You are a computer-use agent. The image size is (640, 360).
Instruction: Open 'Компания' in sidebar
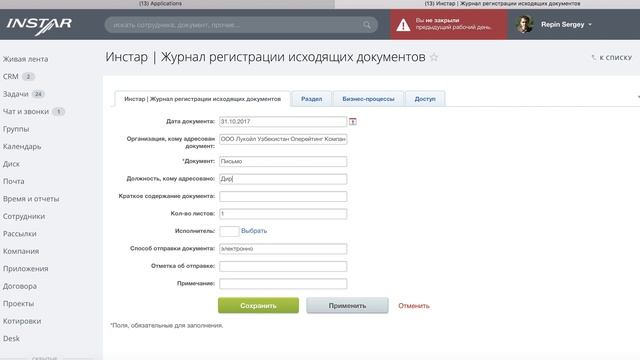(x=21, y=251)
